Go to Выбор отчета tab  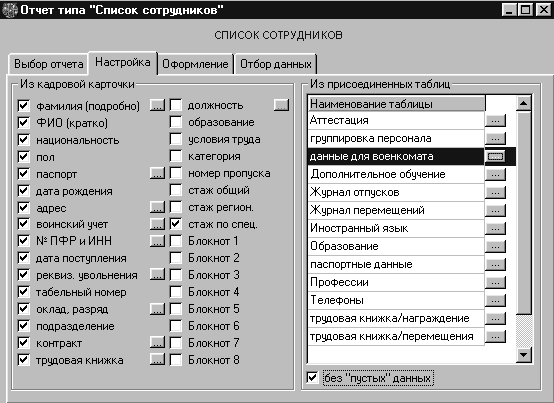click(48, 64)
